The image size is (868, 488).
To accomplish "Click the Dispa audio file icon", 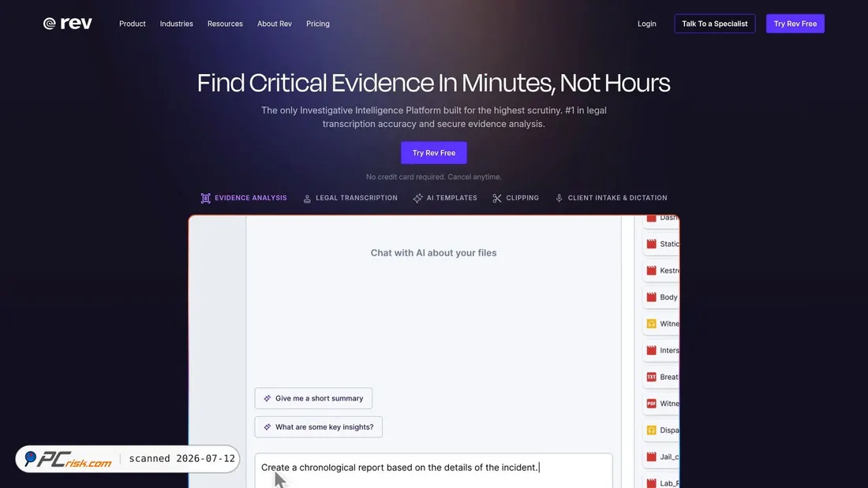I will tap(652, 430).
